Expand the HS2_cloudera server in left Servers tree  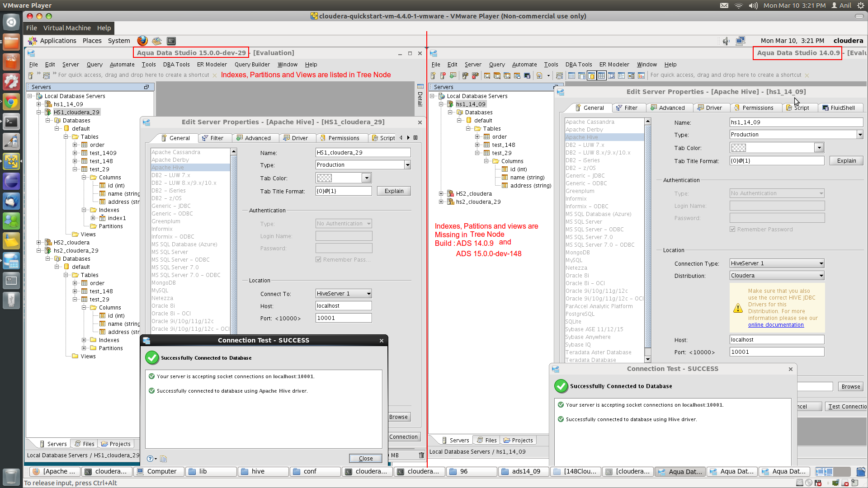pos(39,243)
